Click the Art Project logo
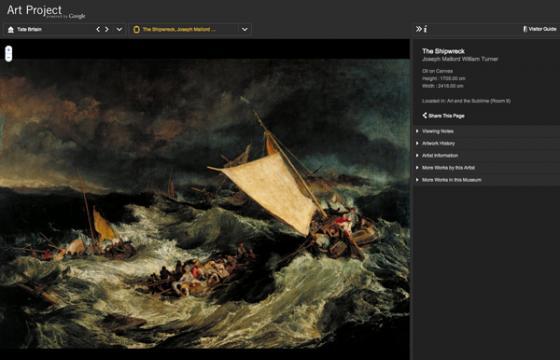The width and height of the screenshot is (560, 360). [x=46, y=11]
